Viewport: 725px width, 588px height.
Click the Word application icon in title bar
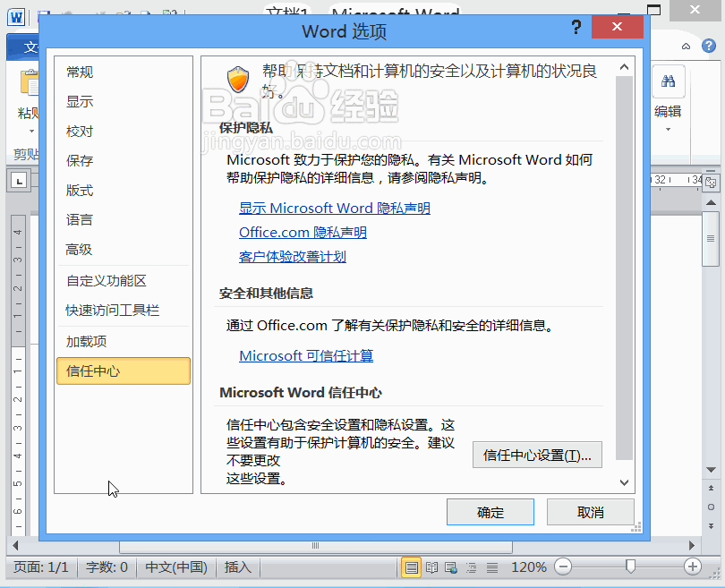16,18
